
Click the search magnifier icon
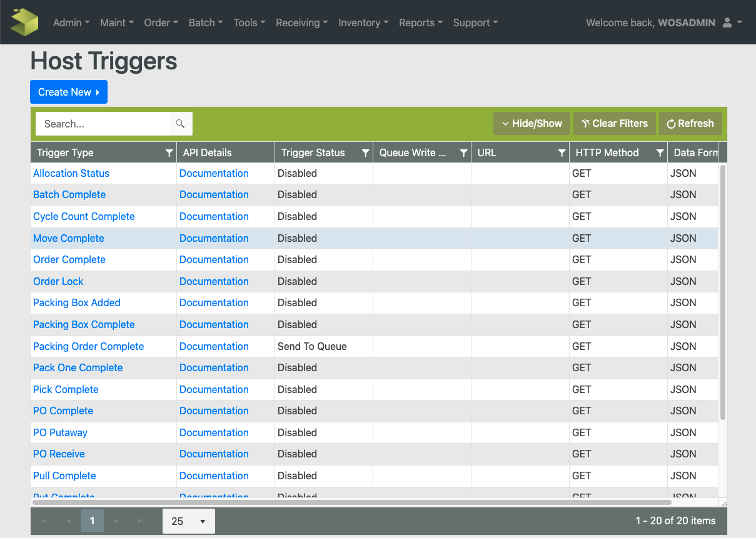(180, 124)
